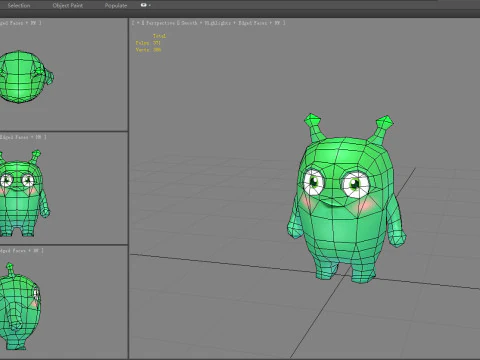Click the Verts count statistic
Screen dimensions: 480x360
point(148,50)
